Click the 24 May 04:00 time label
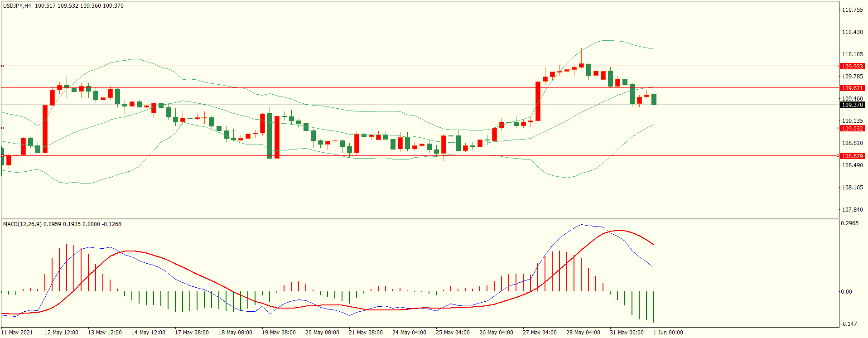 [x=409, y=332]
